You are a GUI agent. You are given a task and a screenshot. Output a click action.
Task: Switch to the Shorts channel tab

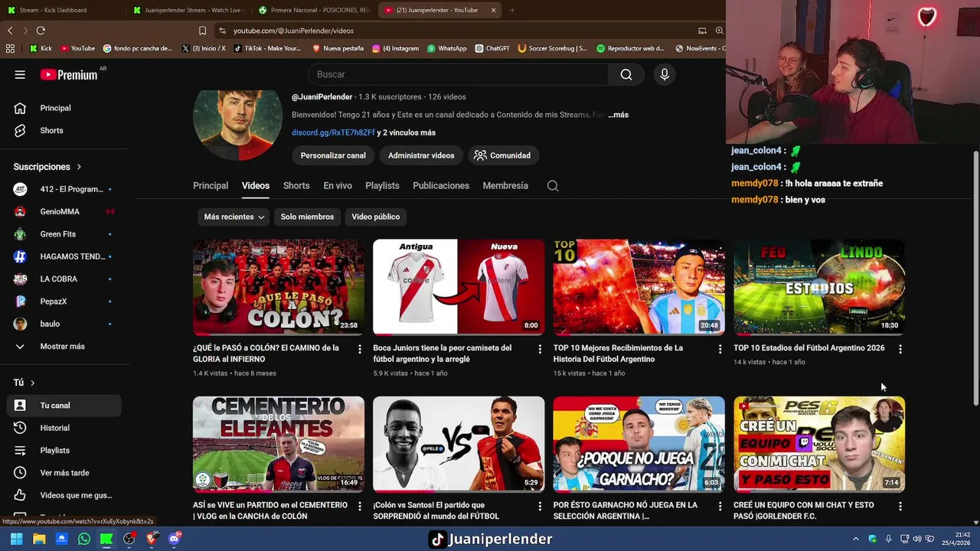[x=296, y=186]
